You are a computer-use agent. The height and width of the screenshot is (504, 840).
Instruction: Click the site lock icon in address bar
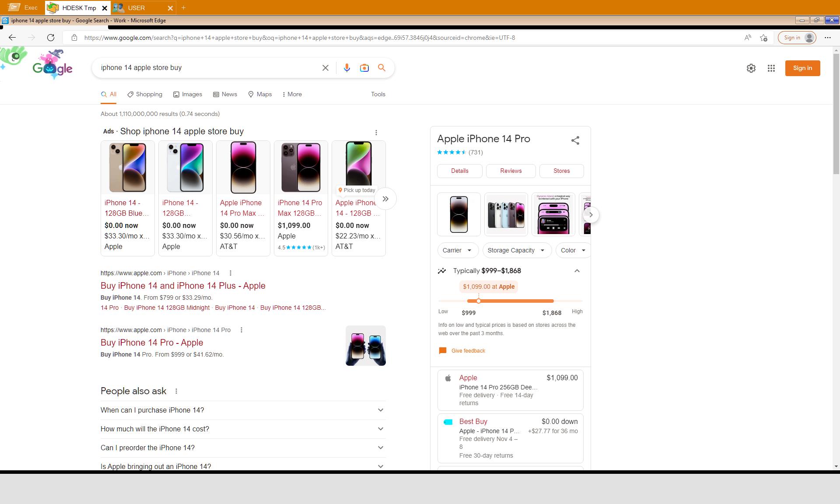[x=74, y=38]
